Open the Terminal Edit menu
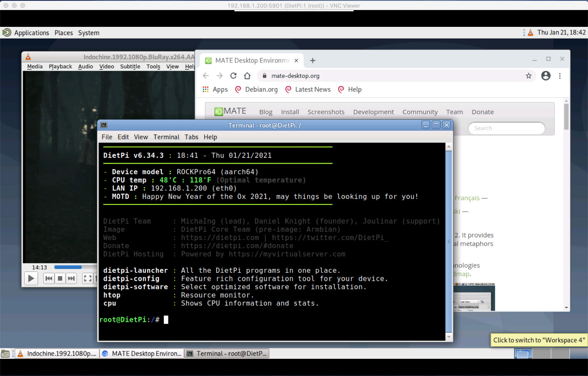The height and width of the screenshot is (376, 588). pyautogui.click(x=123, y=137)
